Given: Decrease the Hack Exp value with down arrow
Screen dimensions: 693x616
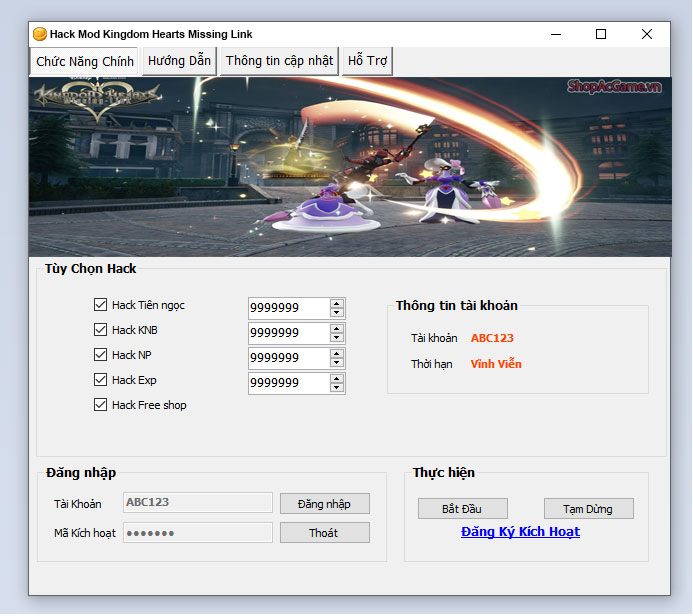Looking at the screenshot, I should click(x=337, y=388).
